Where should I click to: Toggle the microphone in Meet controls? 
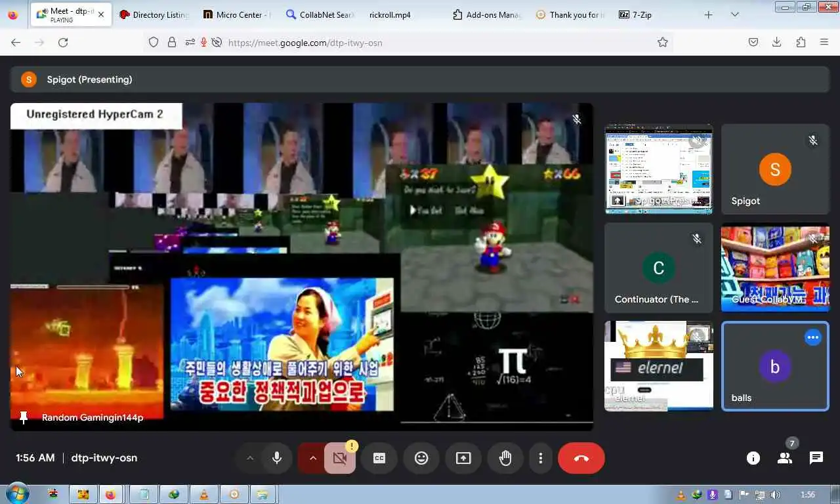pyautogui.click(x=277, y=458)
